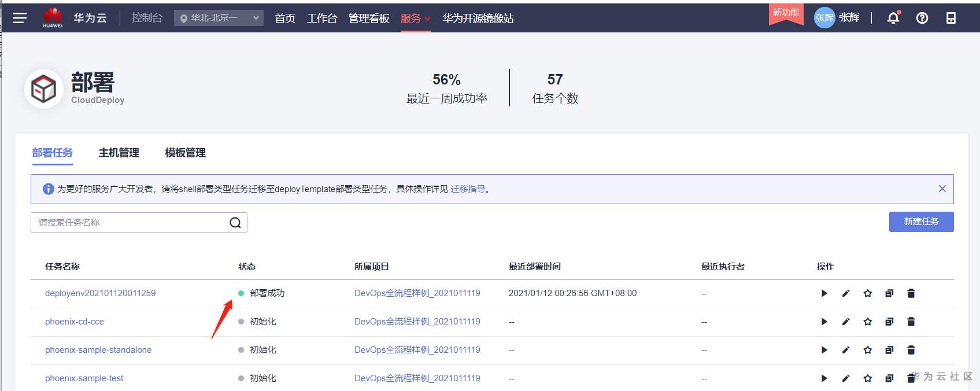The width and height of the screenshot is (980, 391).
Task: Run the phoenix-sample-test task
Action: point(824,378)
